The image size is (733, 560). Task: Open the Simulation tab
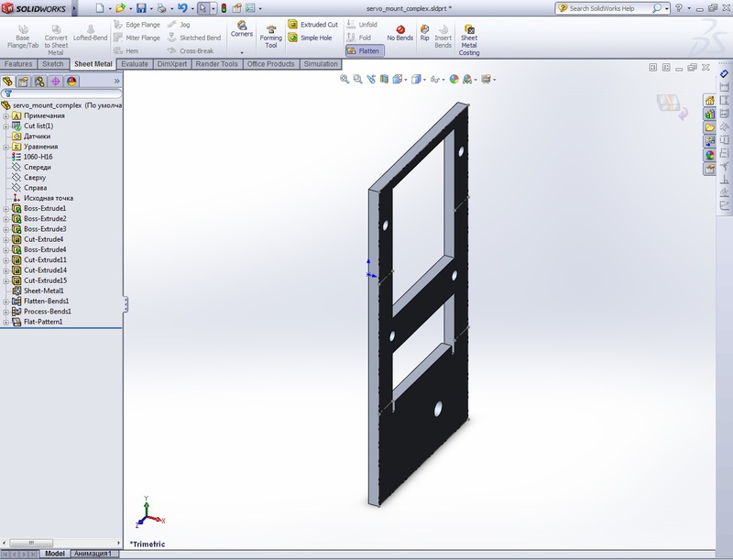pos(321,64)
